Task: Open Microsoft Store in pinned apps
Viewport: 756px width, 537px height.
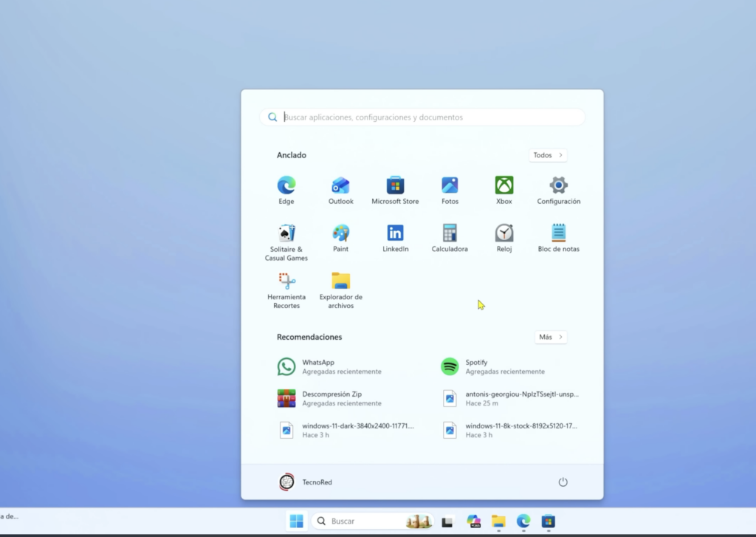Action: 396,190
